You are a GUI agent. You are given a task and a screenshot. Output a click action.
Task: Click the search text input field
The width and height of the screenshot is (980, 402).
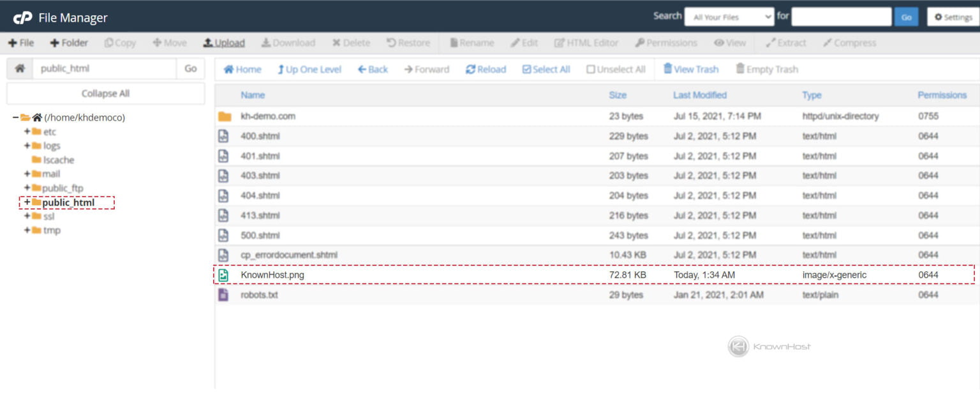coord(842,17)
